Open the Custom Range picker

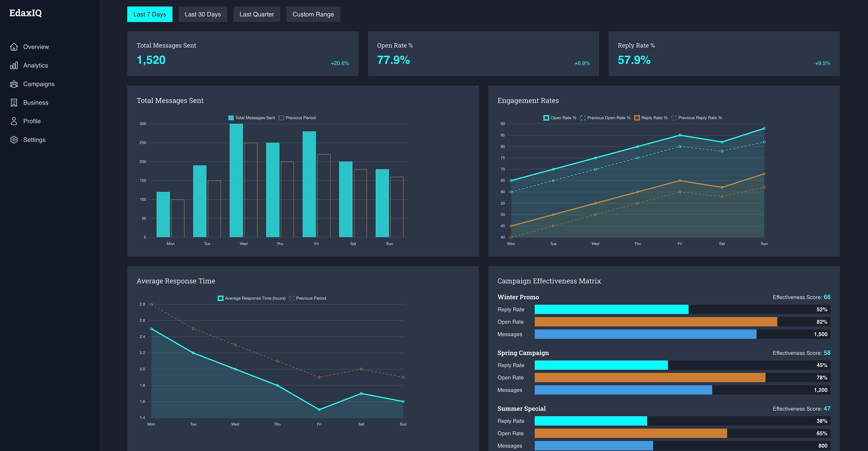313,14
